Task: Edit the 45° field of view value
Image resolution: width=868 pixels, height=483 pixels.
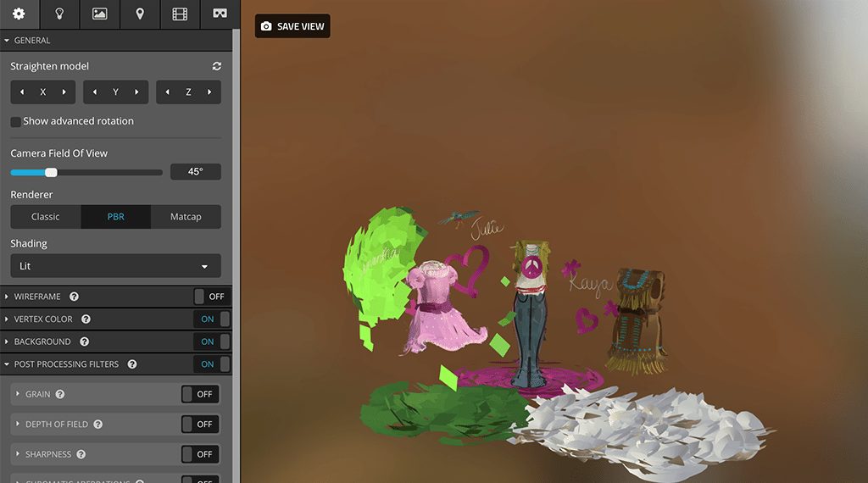Action: click(196, 171)
